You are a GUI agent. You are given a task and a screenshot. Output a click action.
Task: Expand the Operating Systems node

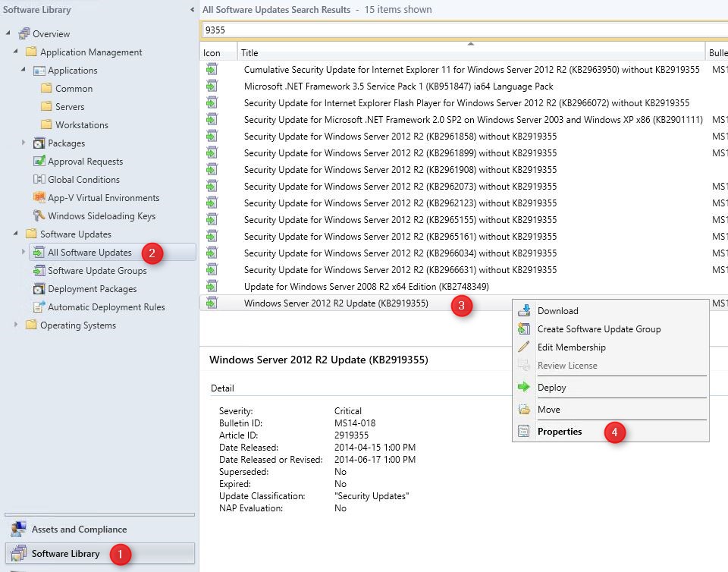coord(15,325)
